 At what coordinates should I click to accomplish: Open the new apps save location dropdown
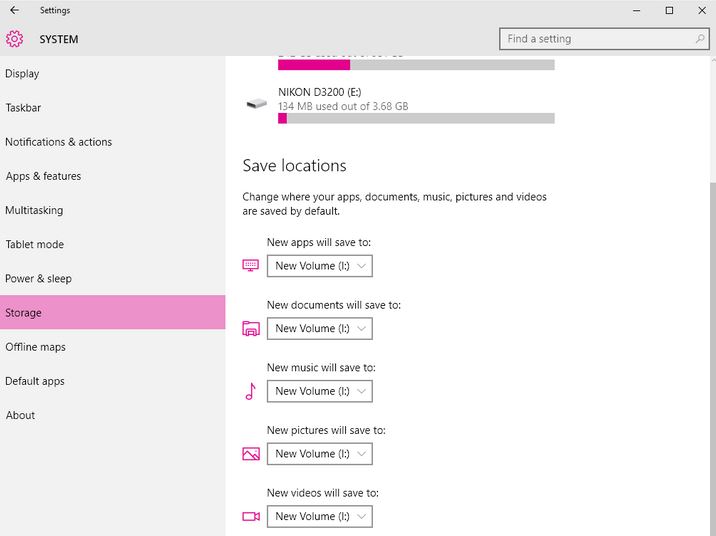pos(320,266)
